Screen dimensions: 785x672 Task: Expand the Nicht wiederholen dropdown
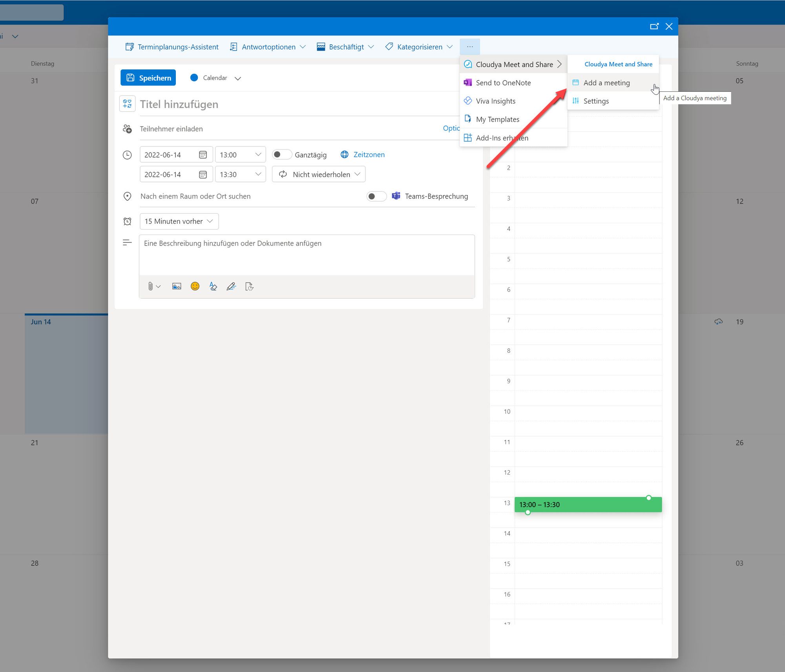coord(319,174)
